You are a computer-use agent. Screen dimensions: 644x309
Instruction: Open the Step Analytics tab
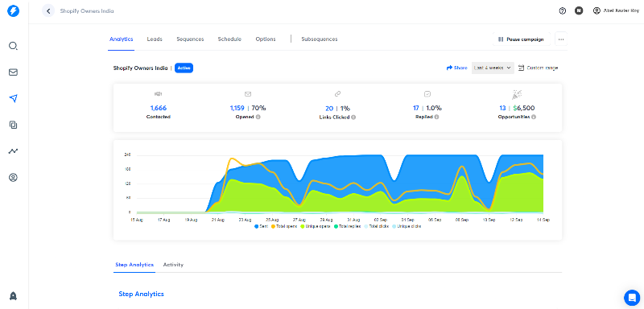point(134,265)
